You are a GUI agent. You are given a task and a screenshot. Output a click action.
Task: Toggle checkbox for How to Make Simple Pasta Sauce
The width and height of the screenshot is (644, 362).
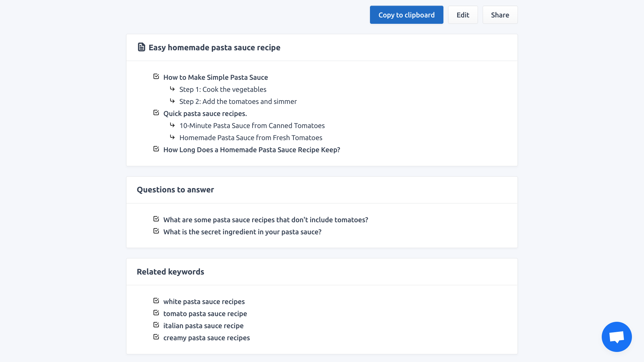coord(156,76)
